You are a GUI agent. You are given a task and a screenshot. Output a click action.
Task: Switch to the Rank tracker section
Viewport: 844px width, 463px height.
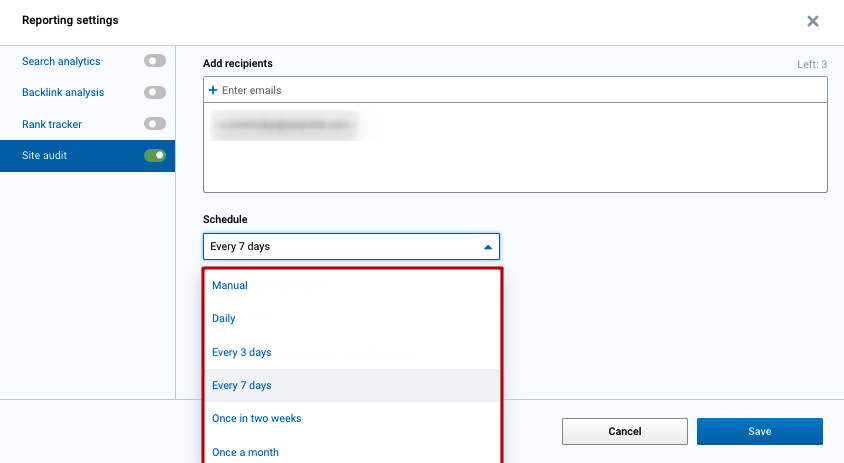[x=52, y=124]
